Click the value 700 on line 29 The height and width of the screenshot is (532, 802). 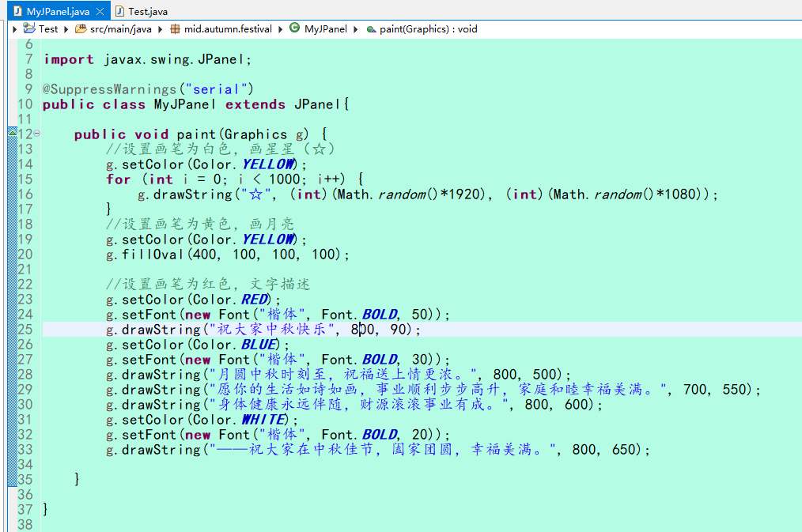click(695, 390)
